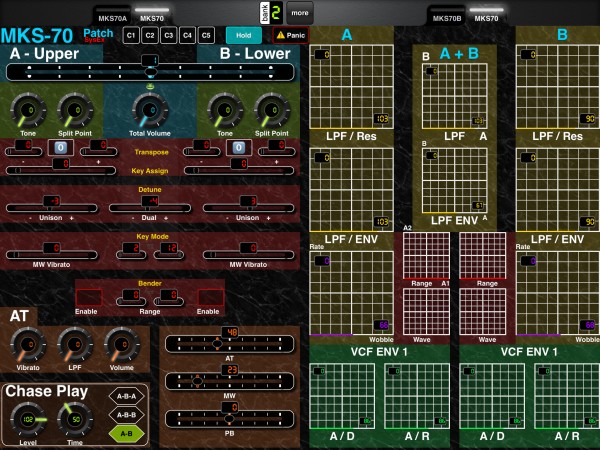Click the Upper Split Point knob
Image resolution: width=600 pixels, height=450 pixels.
coord(75,111)
